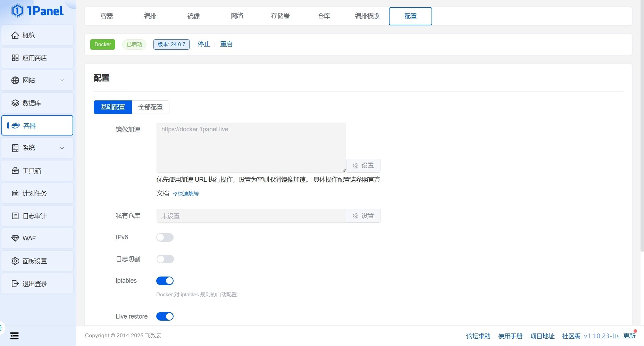Image resolution: width=644 pixels, height=346 pixels.
Task: Select the 全部配置 tab
Action: pyautogui.click(x=150, y=107)
